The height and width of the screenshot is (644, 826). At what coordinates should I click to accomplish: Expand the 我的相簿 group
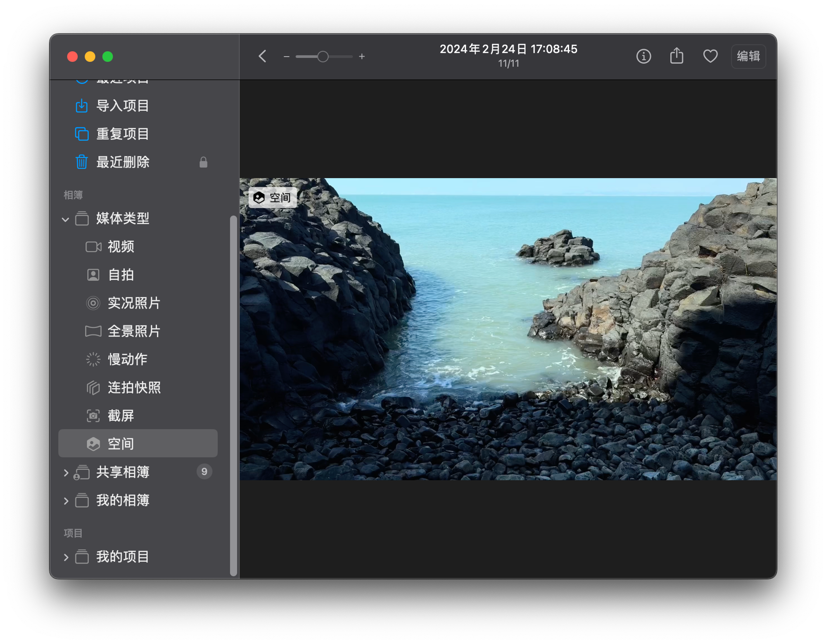click(66, 501)
